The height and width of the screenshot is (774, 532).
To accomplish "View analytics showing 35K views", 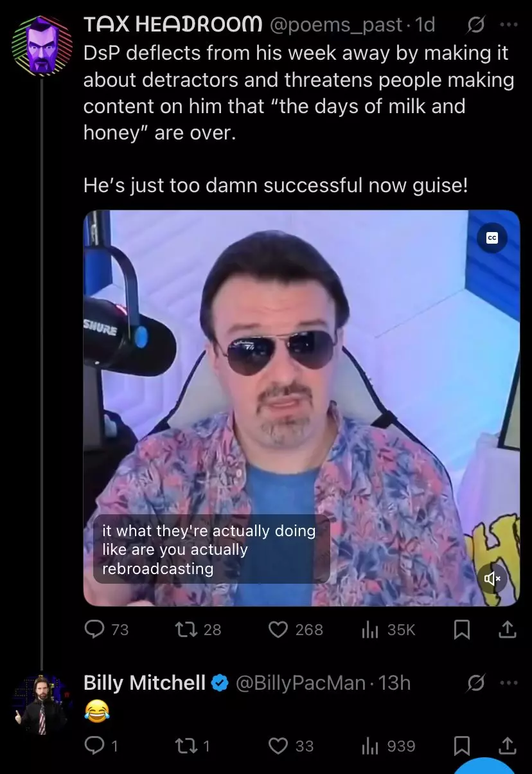I will coord(389,629).
